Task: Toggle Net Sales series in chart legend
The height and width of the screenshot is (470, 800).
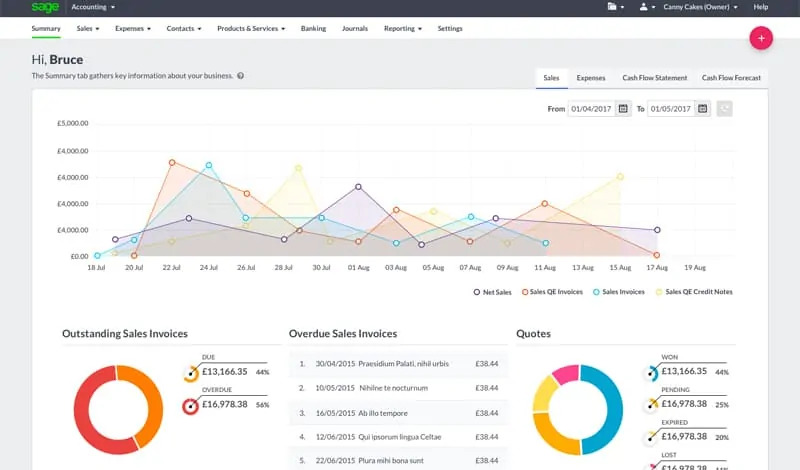Action: coord(492,292)
